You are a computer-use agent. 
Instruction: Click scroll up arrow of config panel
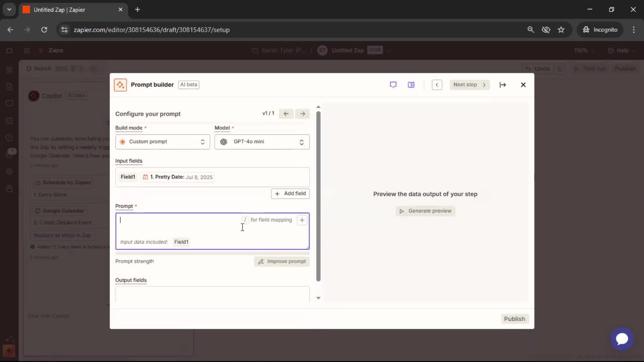click(318, 107)
